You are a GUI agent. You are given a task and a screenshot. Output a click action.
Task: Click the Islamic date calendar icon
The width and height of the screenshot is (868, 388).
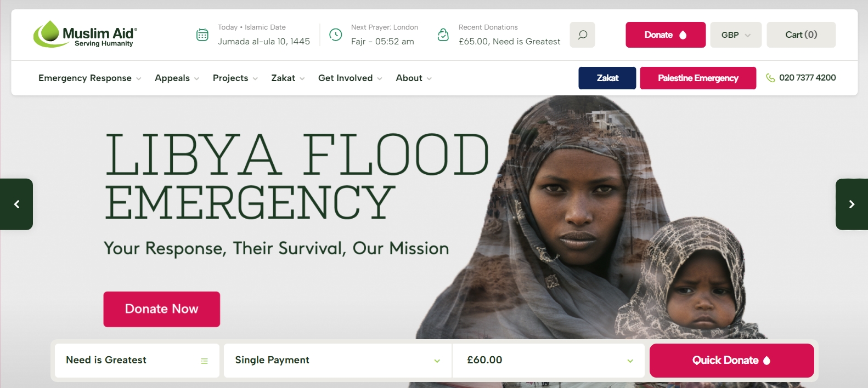(x=202, y=35)
